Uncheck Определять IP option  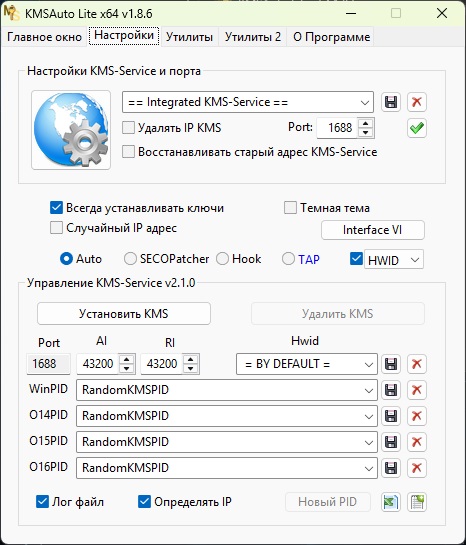pos(145,502)
